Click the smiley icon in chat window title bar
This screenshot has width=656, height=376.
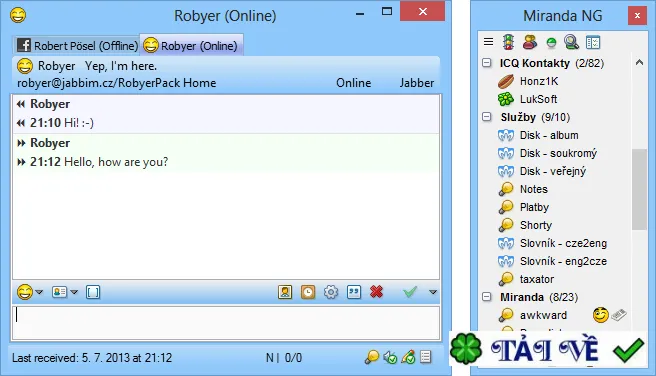[18, 15]
